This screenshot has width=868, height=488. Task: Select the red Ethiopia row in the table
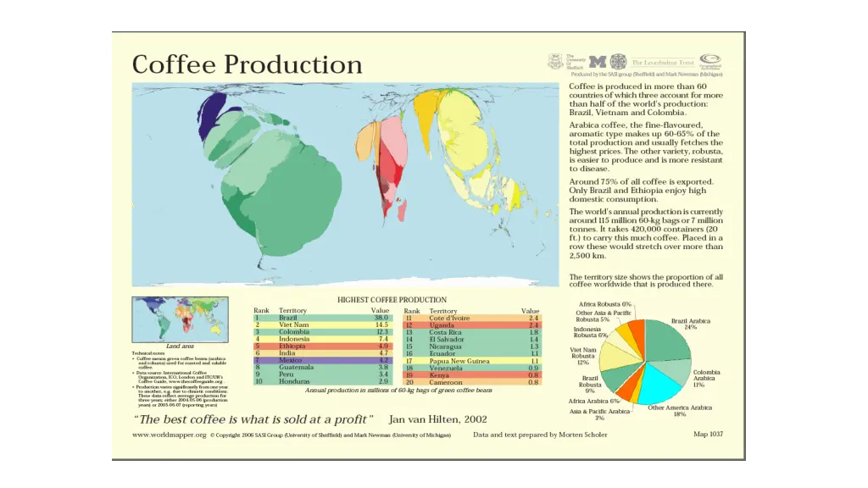pyautogui.click(x=322, y=347)
